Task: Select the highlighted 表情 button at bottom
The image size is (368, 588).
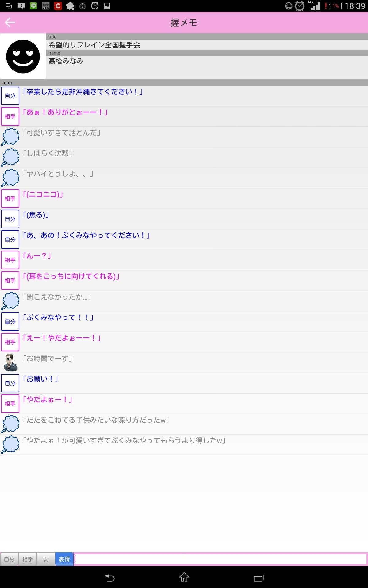Action: pos(64,559)
